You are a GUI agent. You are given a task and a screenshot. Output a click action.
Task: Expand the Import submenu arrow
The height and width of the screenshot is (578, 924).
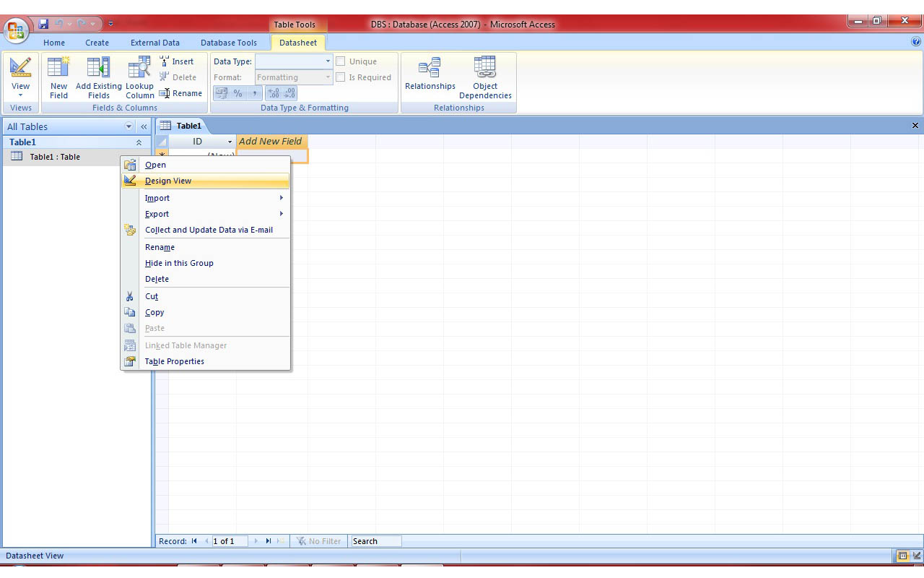(x=282, y=198)
